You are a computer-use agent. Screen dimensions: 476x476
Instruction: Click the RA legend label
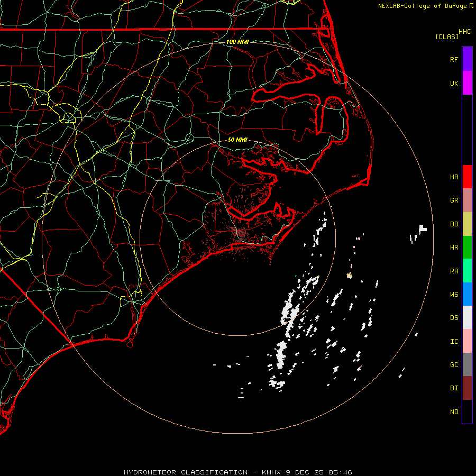[454, 271]
